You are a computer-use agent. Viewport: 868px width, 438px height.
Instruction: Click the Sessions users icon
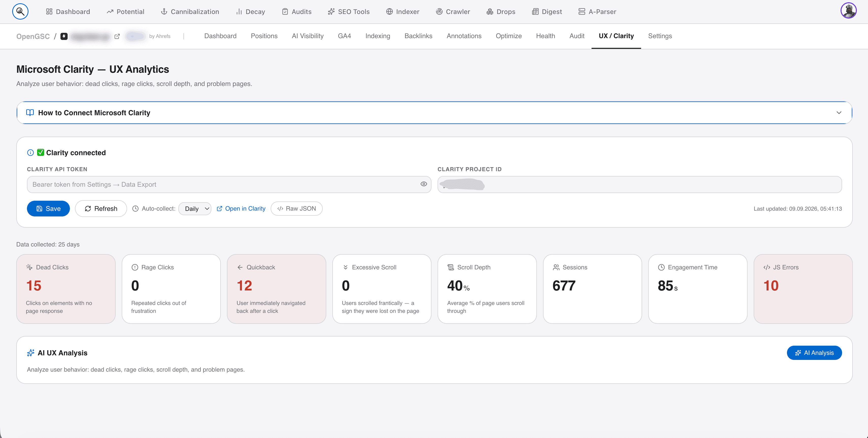coord(556,267)
